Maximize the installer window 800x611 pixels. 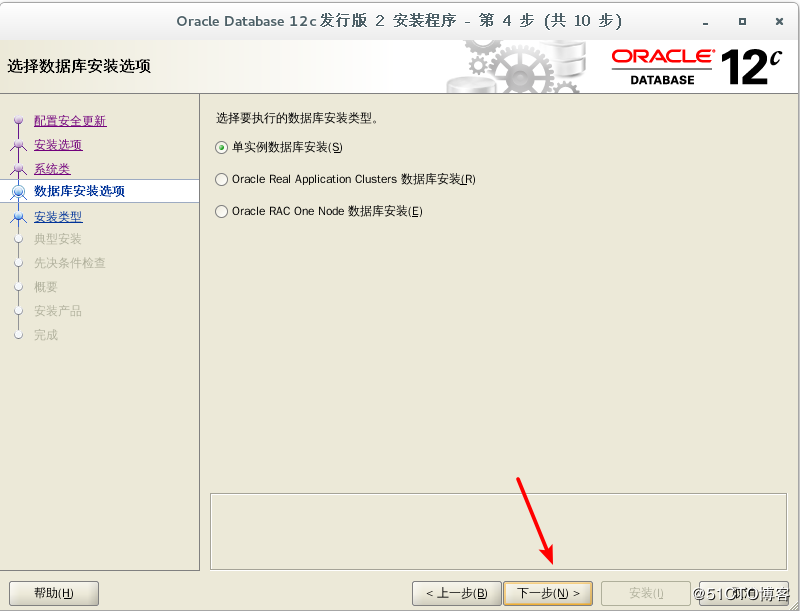(742, 21)
